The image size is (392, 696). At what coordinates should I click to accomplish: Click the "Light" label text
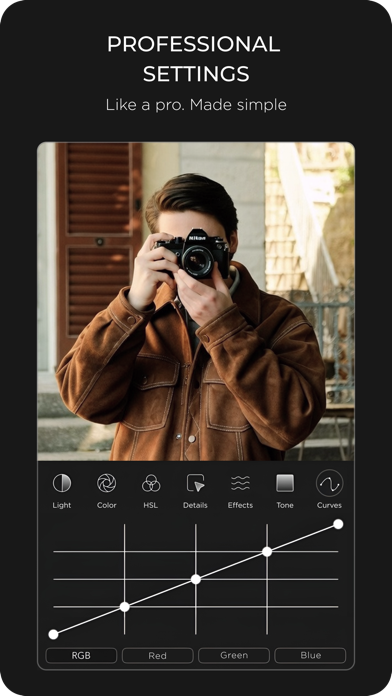click(62, 505)
